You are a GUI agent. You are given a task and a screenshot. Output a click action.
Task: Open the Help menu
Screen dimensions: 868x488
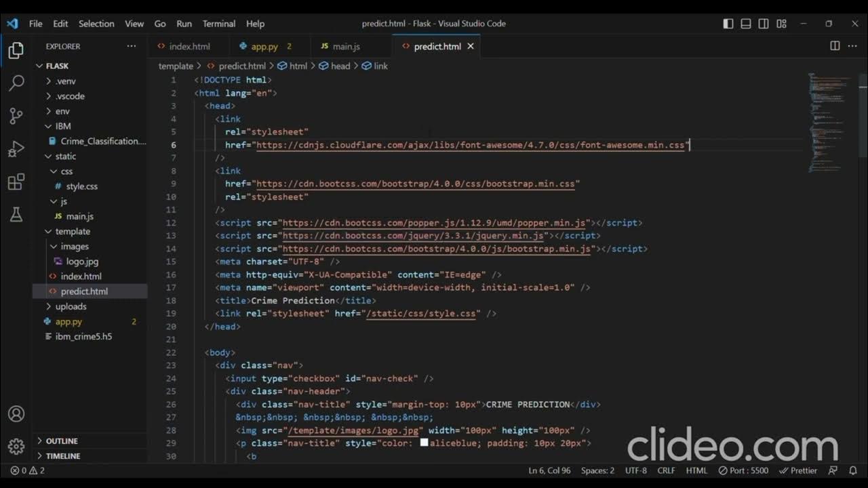pyautogui.click(x=255, y=23)
